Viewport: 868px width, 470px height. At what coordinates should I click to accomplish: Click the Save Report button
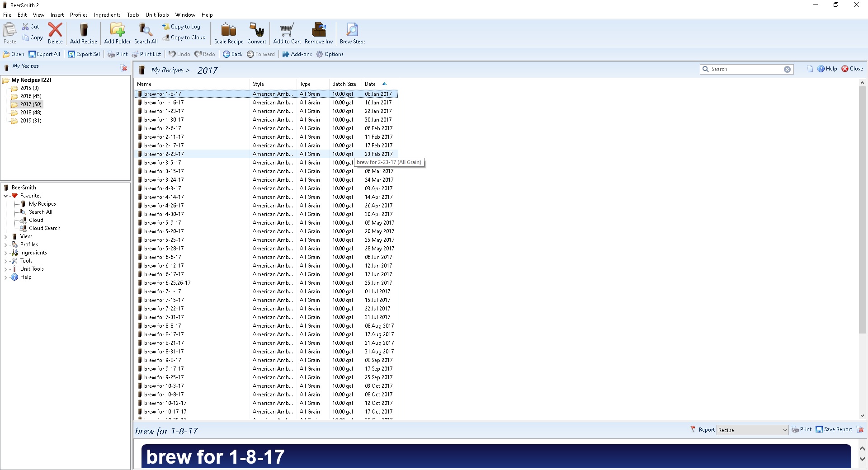834,430
